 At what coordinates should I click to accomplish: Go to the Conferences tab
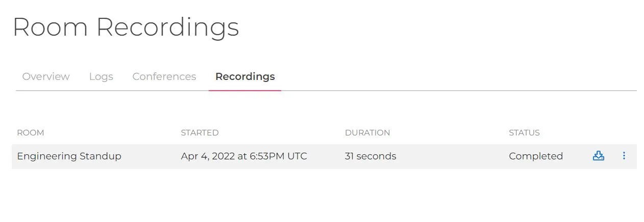click(164, 76)
